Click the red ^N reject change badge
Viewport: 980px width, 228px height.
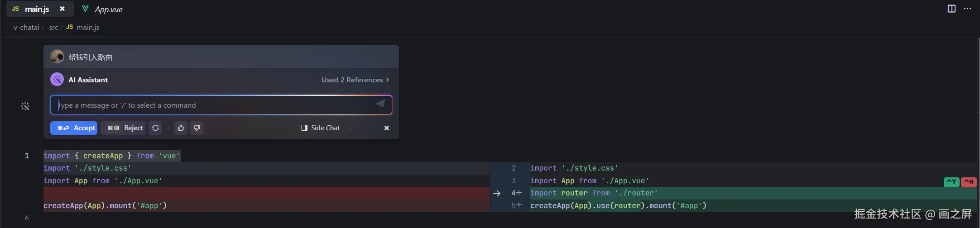click(x=969, y=182)
